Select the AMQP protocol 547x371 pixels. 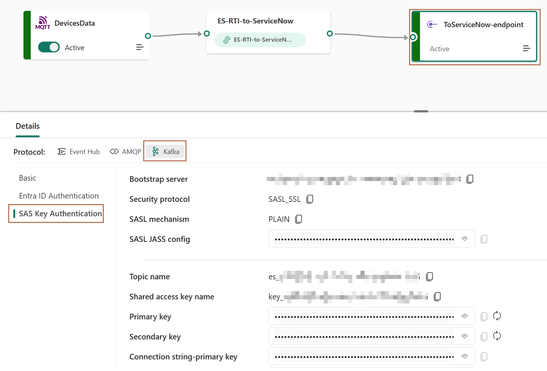coord(126,152)
